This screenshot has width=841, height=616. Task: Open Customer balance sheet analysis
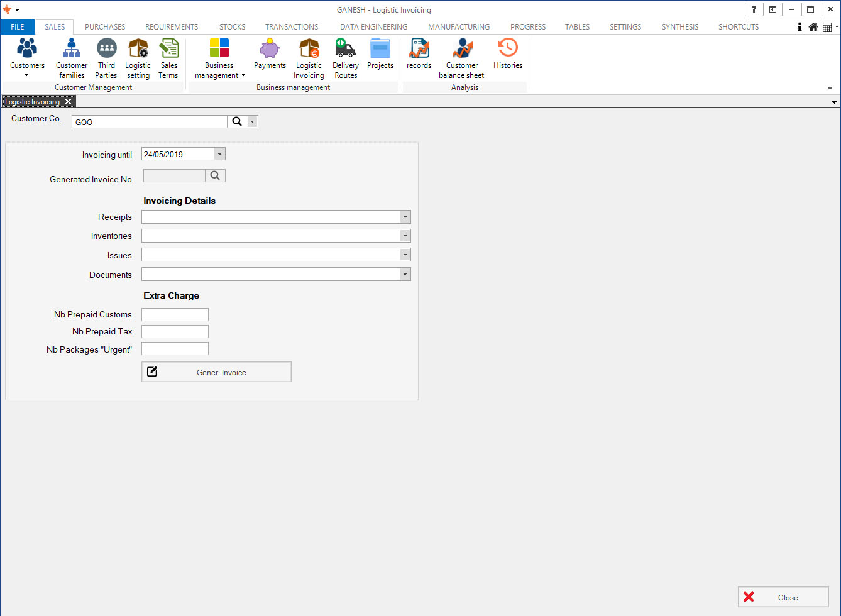coord(462,49)
